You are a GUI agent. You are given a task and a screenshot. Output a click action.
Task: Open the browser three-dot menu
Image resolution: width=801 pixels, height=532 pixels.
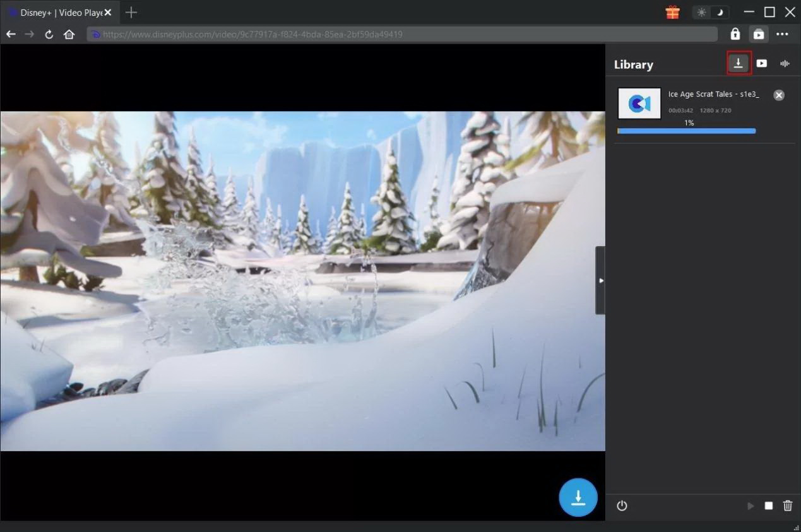pyautogui.click(x=783, y=34)
